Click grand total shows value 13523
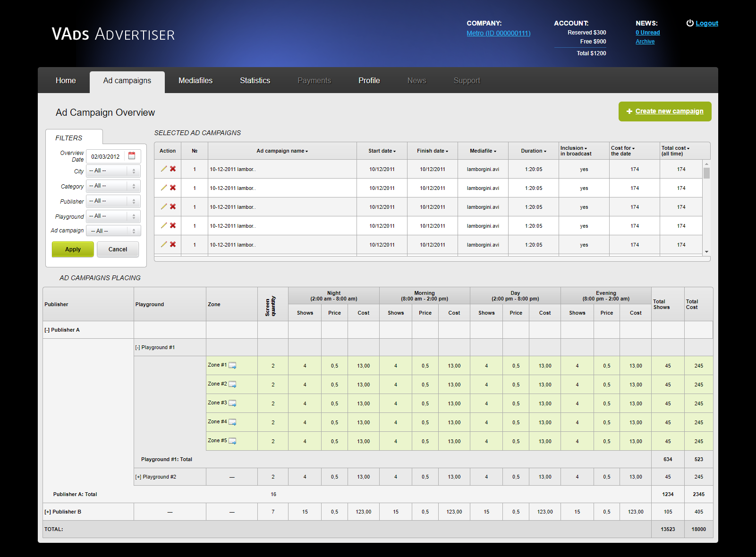The width and height of the screenshot is (756, 557). click(x=668, y=529)
